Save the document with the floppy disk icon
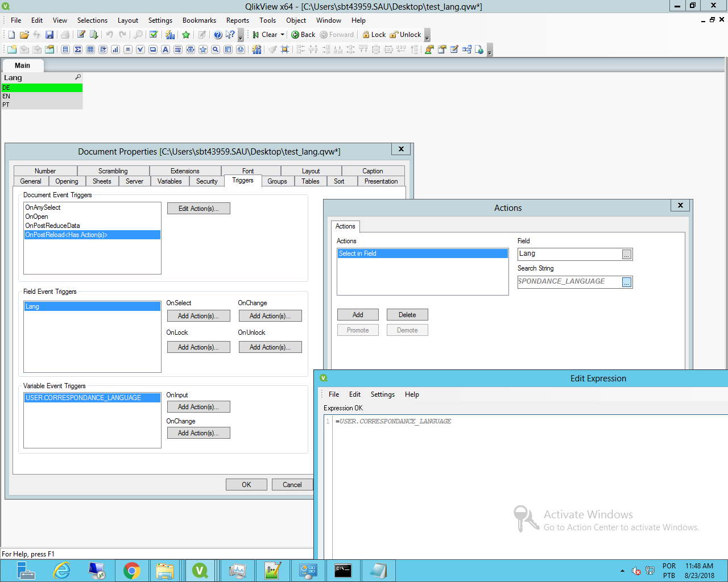728x582 pixels. tap(49, 35)
